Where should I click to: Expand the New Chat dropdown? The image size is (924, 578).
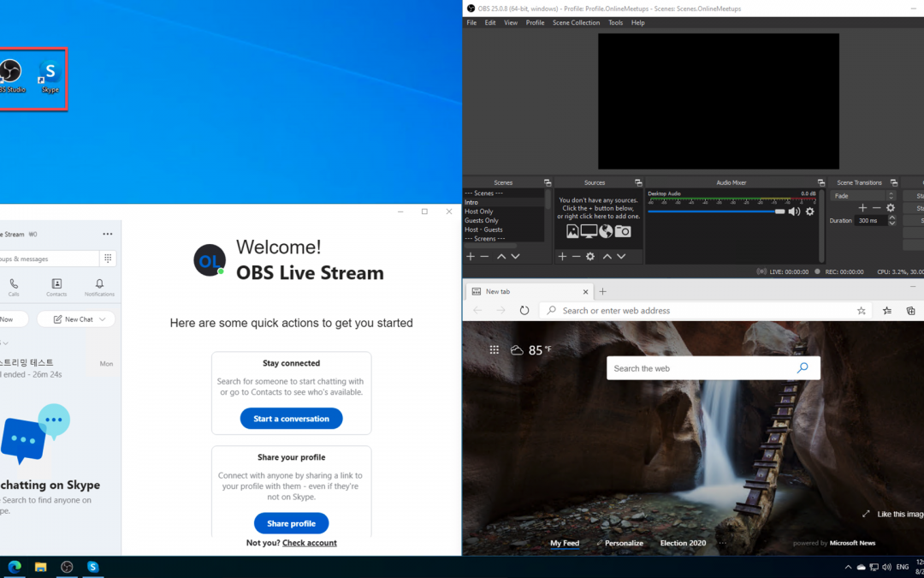[x=103, y=319]
